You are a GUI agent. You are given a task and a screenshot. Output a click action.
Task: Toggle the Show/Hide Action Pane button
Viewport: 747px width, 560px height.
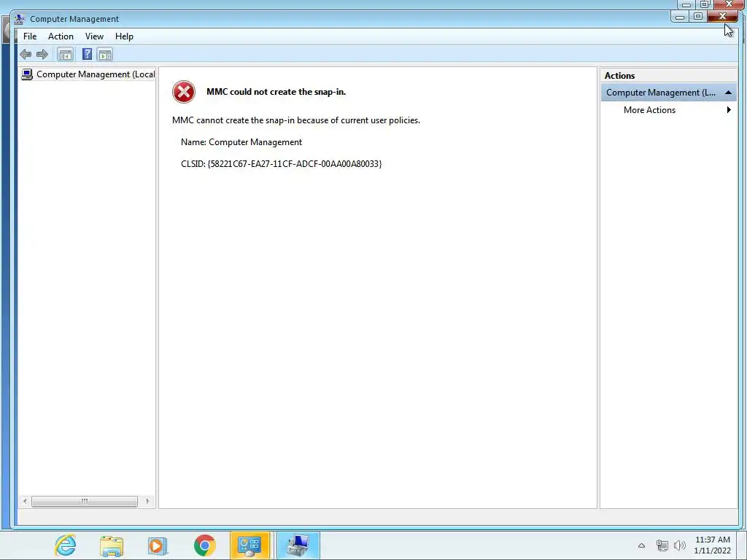click(105, 54)
